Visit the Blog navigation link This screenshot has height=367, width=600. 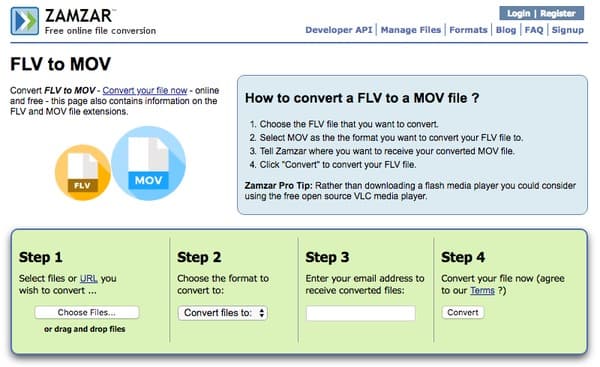[x=506, y=30]
